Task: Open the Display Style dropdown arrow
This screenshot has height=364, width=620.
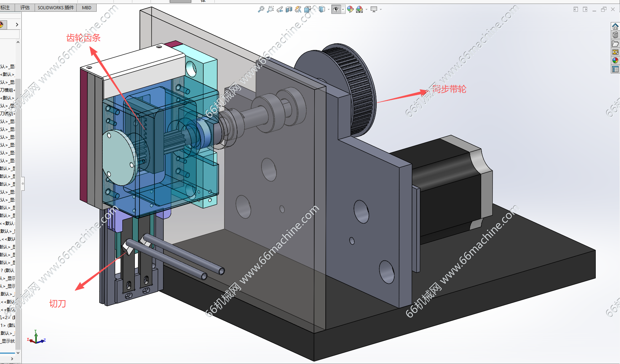Action: pos(329,10)
